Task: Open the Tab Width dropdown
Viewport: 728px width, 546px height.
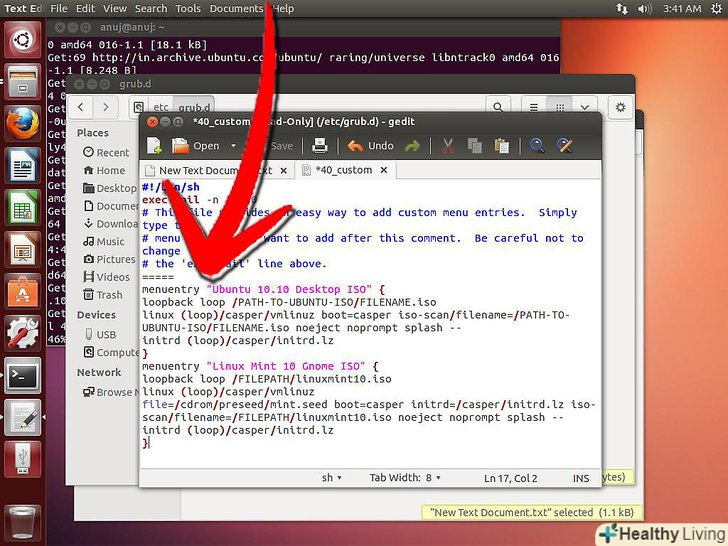Action: click(405, 478)
